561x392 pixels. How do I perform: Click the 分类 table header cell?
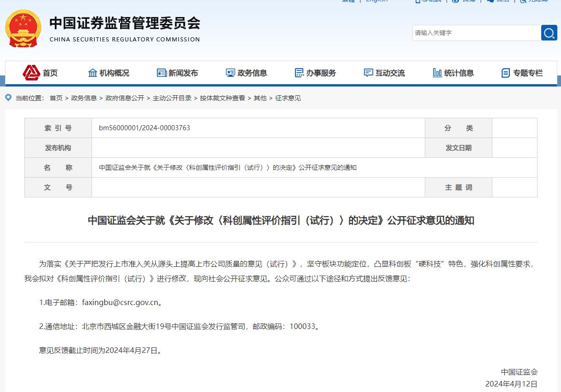click(458, 128)
